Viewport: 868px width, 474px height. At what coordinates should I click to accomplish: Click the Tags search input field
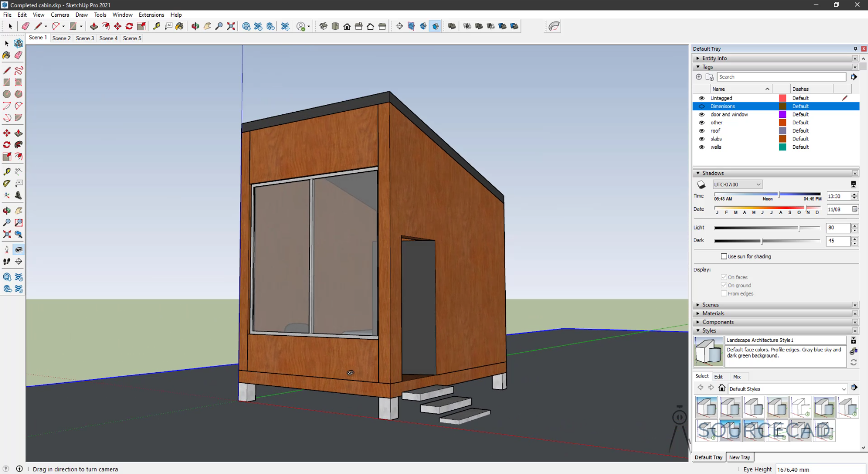pyautogui.click(x=781, y=77)
